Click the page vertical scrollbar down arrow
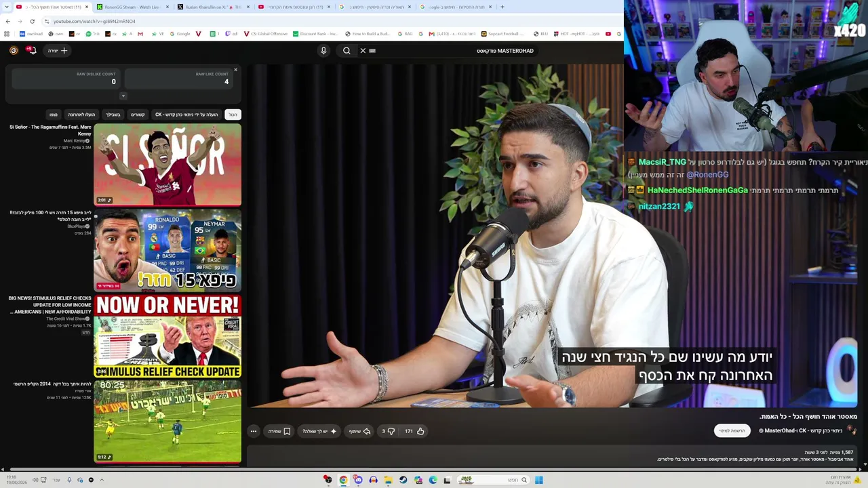Screen dimensions: 868x488 pyautogui.click(x=865, y=465)
